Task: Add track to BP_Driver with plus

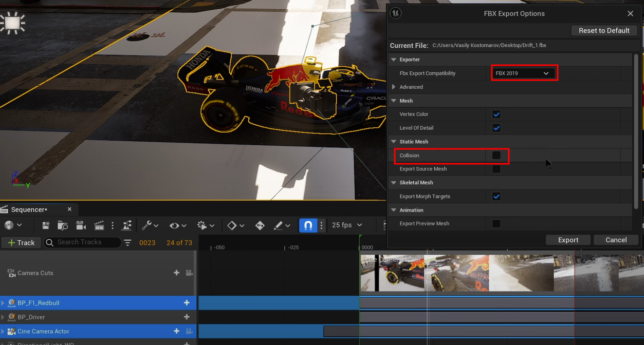Action: tap(187, 317)
